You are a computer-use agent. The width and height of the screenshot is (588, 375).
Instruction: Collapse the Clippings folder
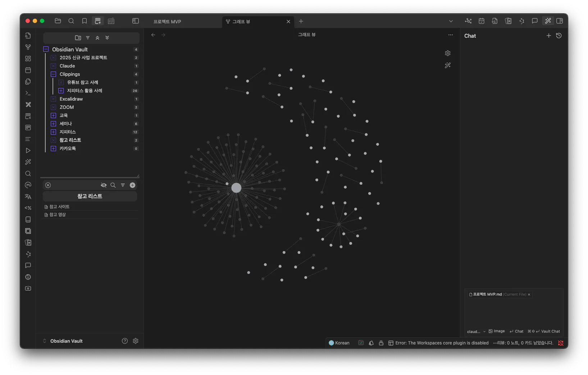pos(54,74)
